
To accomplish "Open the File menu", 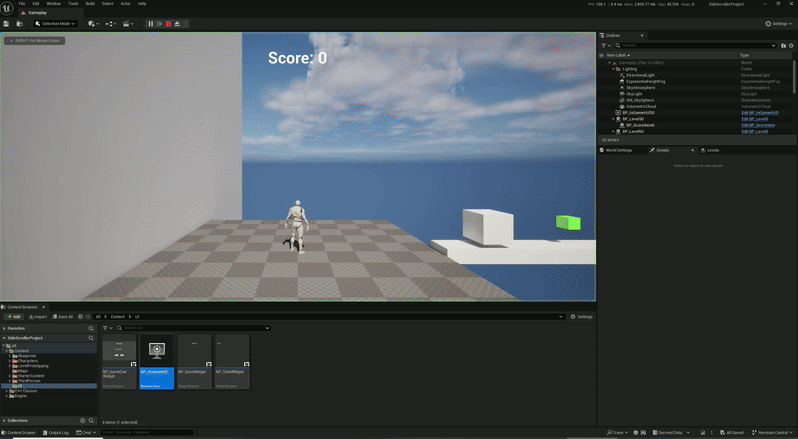I will (x=22, y=4).
